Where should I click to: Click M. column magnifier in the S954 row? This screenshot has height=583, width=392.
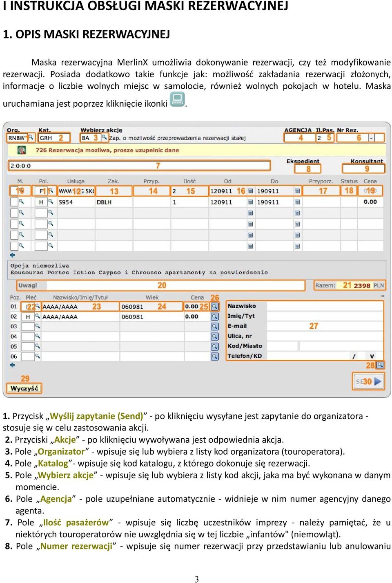click(21, 202)
